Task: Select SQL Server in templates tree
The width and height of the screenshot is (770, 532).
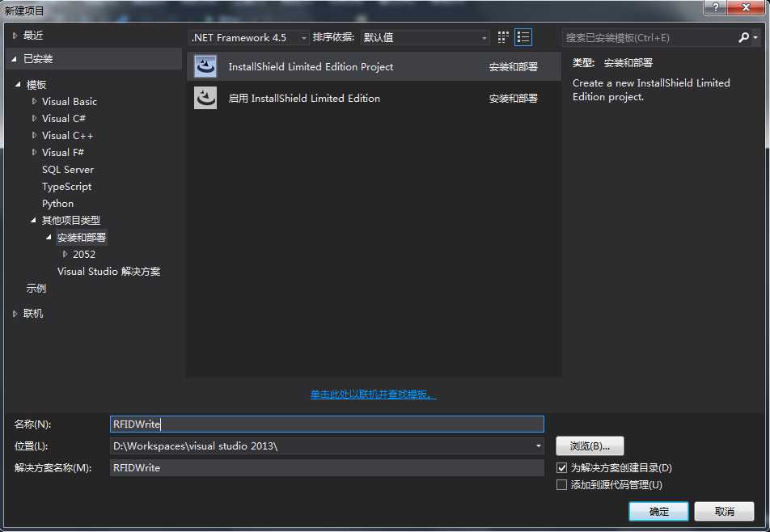Action: (x=68, y=169)
